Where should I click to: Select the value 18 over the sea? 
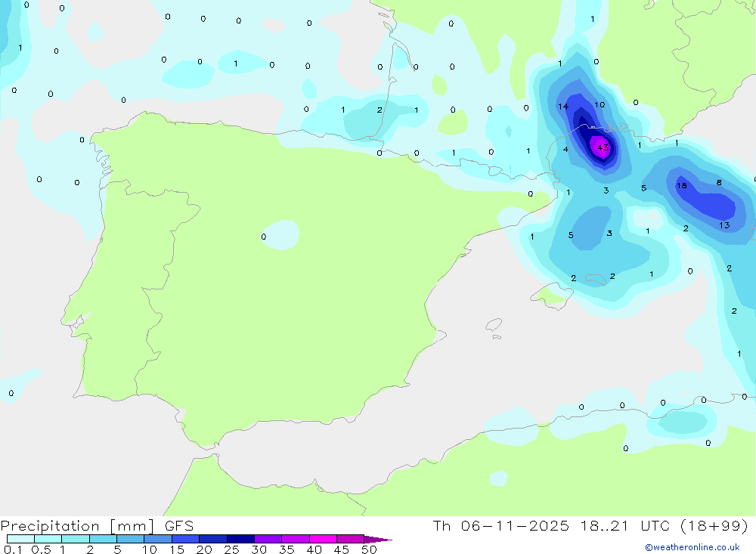coord(681,186)
